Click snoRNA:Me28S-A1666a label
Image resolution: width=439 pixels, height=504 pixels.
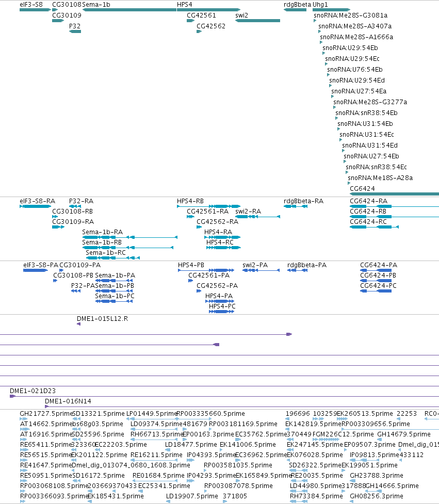pyautogui.click(x=356, y=37)
